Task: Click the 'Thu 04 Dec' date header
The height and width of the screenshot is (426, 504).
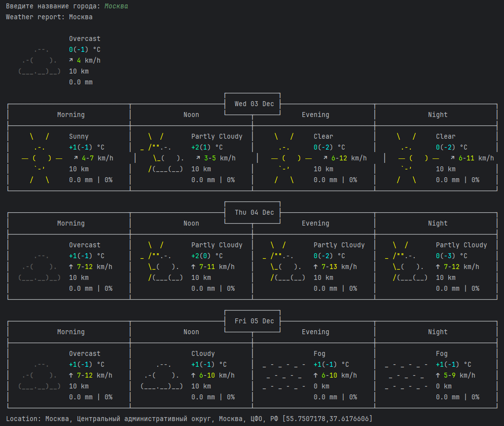Action: 254,212
